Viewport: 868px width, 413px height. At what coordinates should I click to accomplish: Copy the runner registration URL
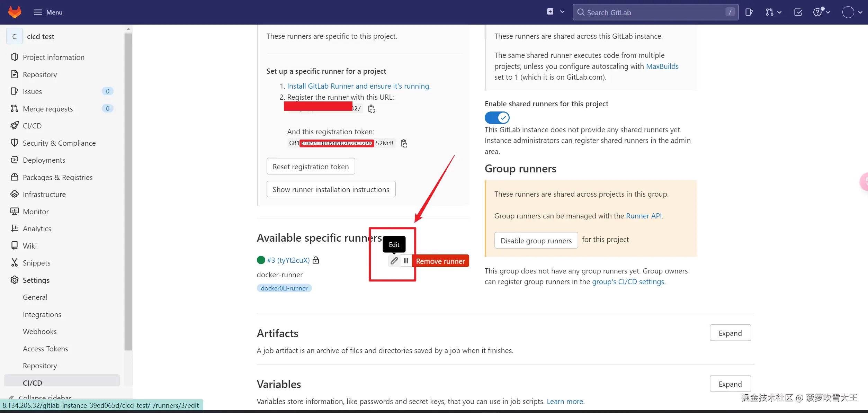click(371, 109)
